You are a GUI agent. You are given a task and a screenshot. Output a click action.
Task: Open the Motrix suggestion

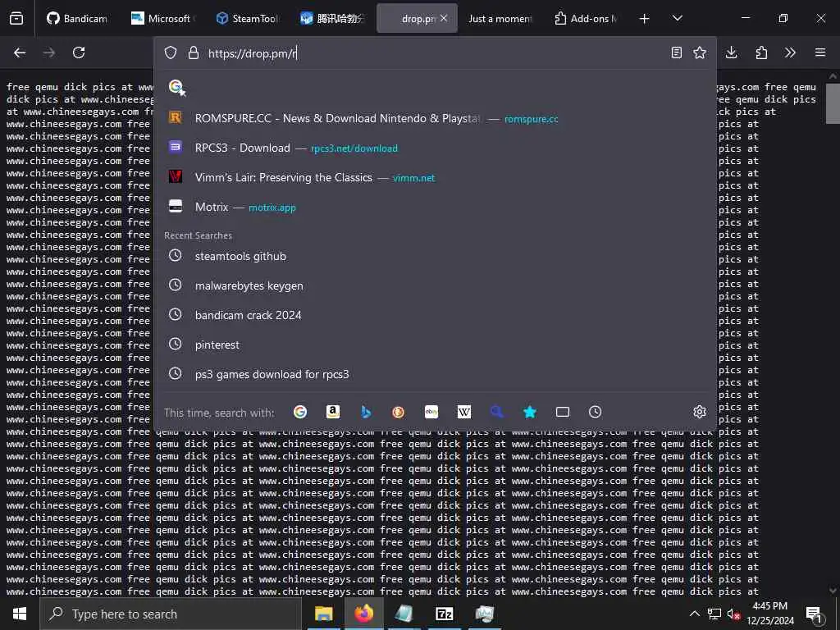tap(435, 207)
